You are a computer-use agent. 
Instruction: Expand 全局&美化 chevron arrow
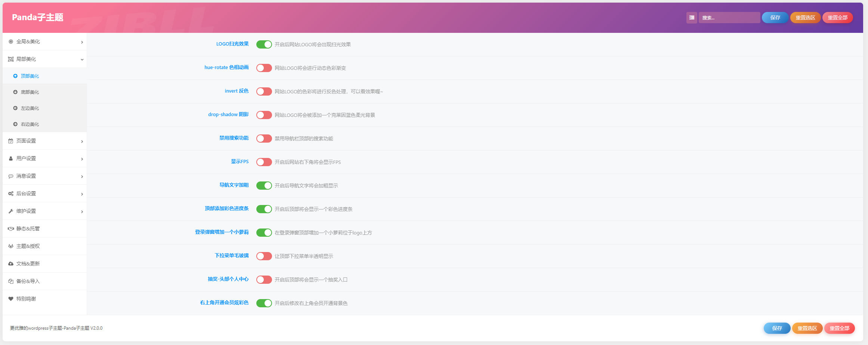pos(82,42)
